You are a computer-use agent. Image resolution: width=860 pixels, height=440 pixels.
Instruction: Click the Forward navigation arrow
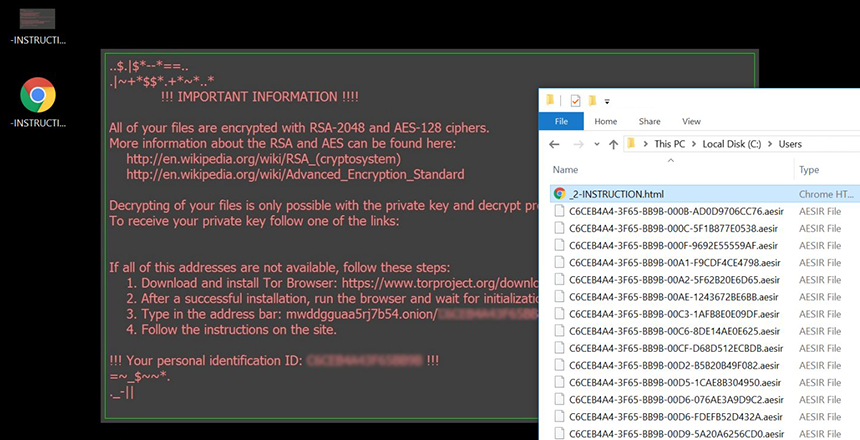(576, 144)
